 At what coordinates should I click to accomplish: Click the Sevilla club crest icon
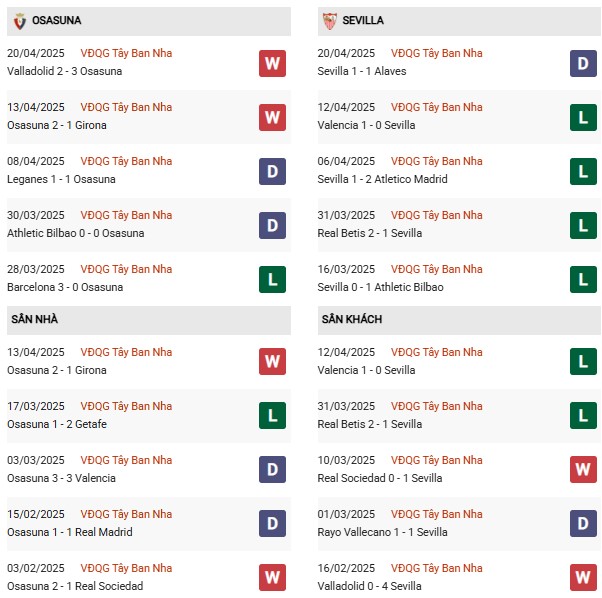(x=330, y=21)
